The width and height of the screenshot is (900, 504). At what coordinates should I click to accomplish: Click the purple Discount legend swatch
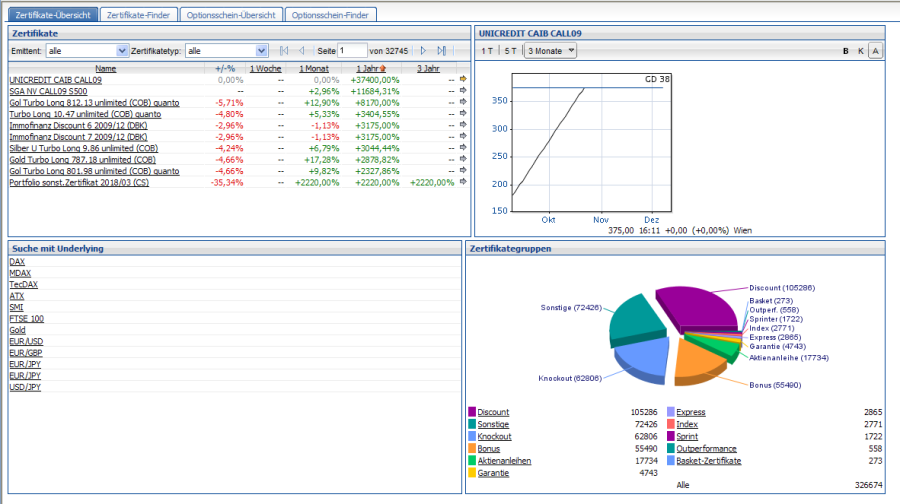tap(472, 412)
